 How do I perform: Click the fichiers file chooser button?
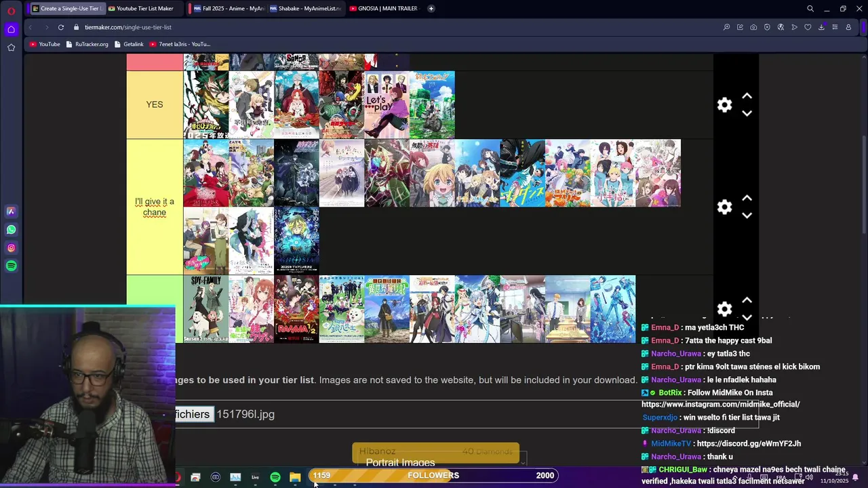[193, 414]
